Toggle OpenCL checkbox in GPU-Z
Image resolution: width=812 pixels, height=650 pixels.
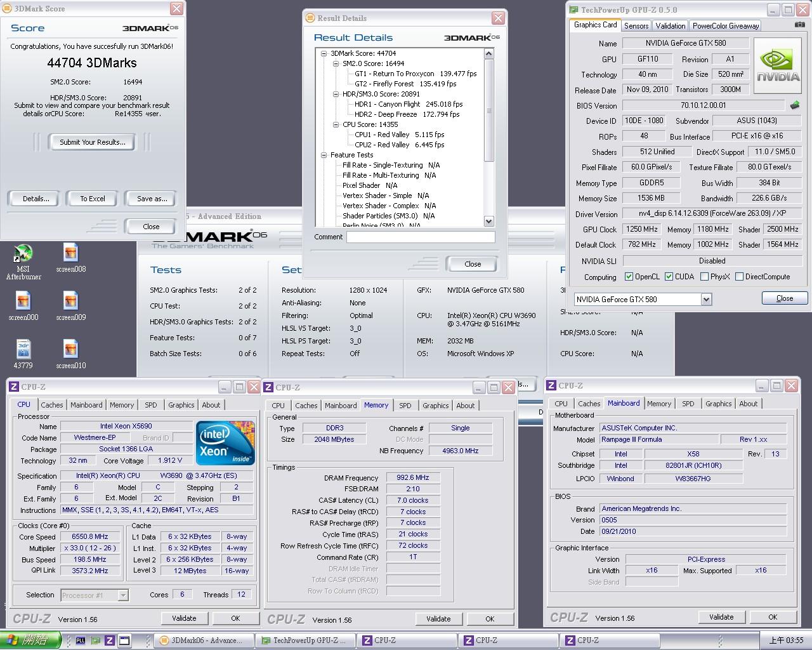click(629, 277)
